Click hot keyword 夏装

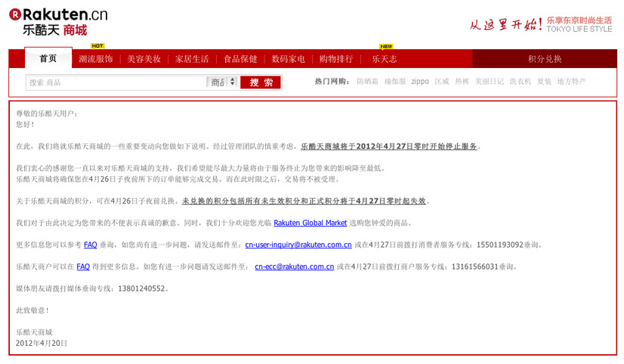(x=544, y=82)
